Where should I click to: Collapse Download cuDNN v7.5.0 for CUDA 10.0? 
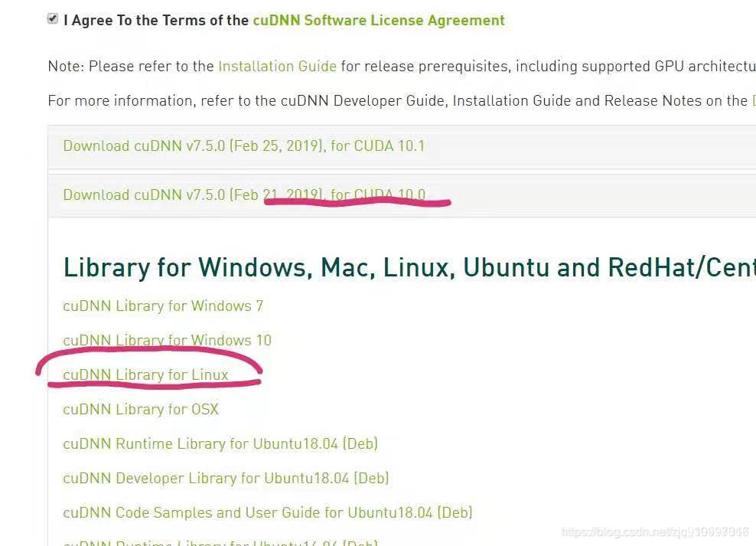coord(244,195)
